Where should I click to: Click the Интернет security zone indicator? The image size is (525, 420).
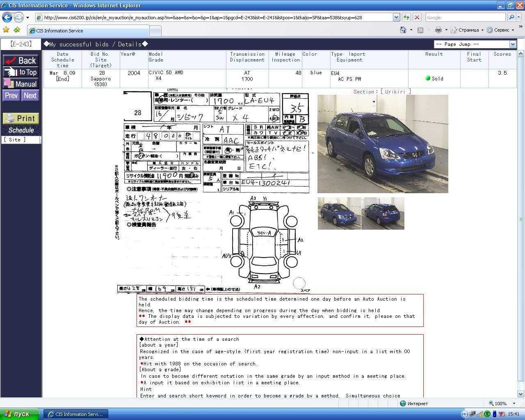pos(414,404)
